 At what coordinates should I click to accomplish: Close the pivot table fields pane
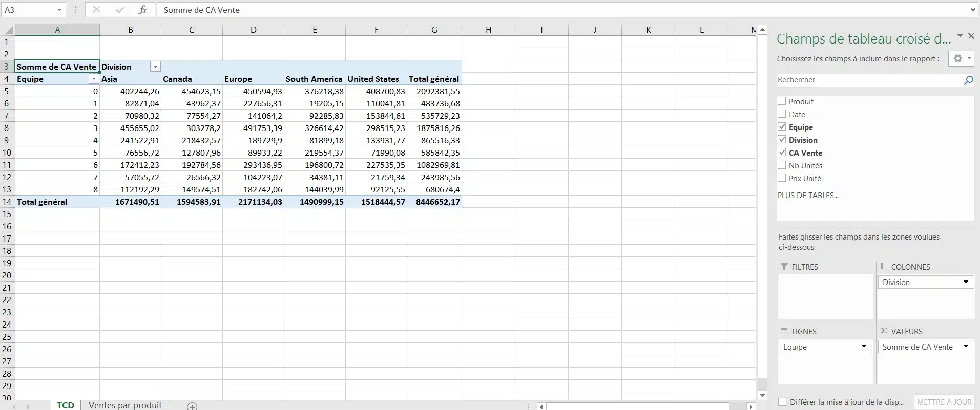tap(971, 36)
